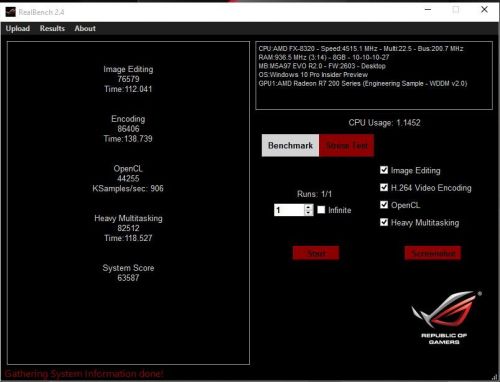This screenshot has height=382, width=500.
Task: Minimize the RealBench window
Action: coord(428,10)
